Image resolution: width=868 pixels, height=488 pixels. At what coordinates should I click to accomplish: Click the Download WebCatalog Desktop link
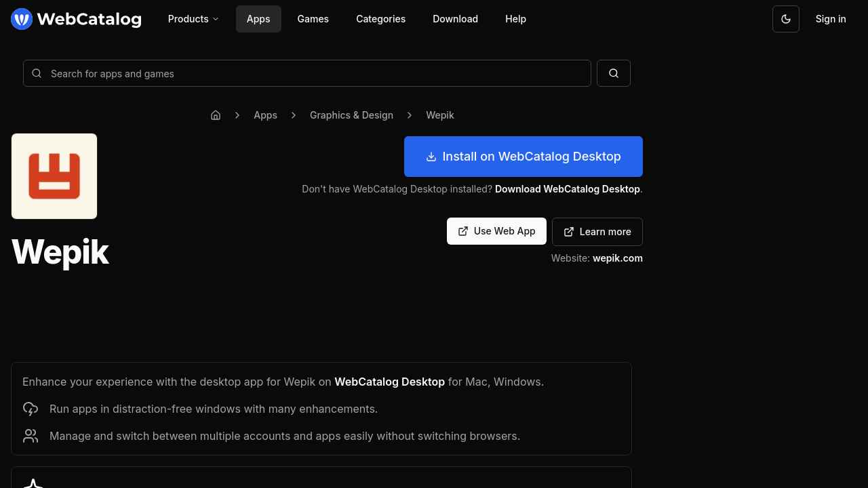click(567, 189)
